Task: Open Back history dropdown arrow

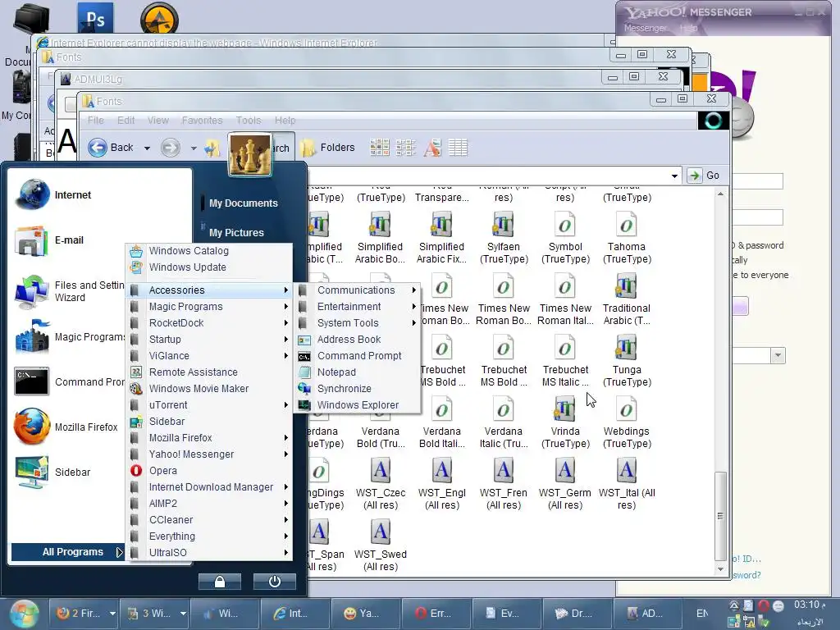Action: pos(147,148)
